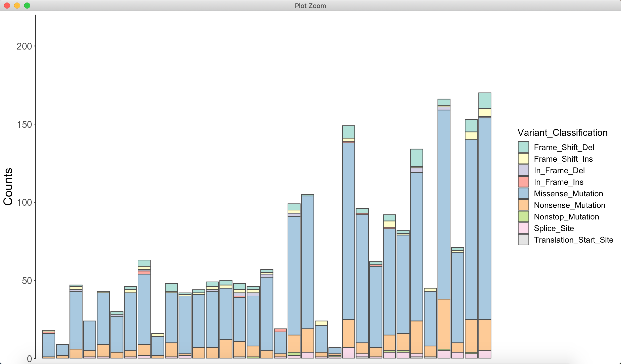
Task: Click the Frame_Shift_Ins yellow legend swatch
Action: [523, 159]
